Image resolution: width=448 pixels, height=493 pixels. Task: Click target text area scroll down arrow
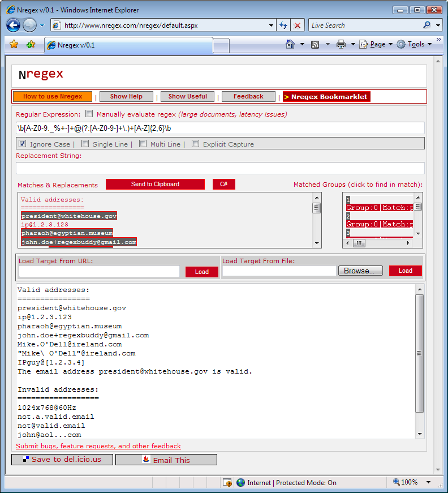pos(420,434)
